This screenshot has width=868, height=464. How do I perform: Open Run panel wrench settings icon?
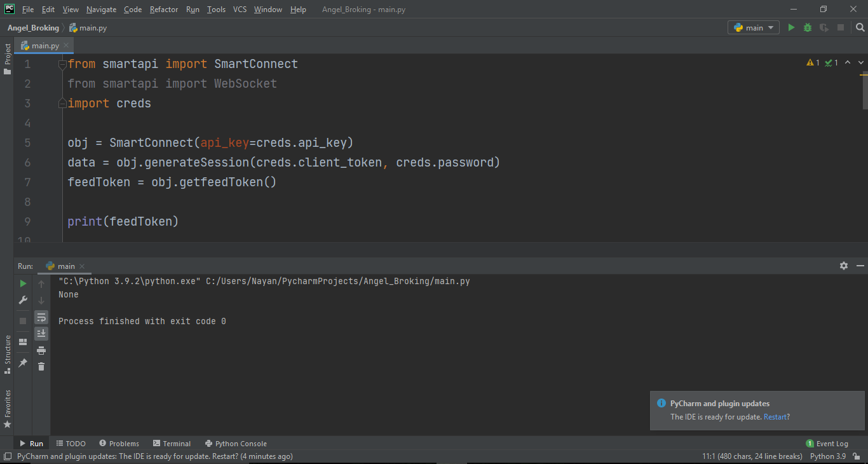23,300
